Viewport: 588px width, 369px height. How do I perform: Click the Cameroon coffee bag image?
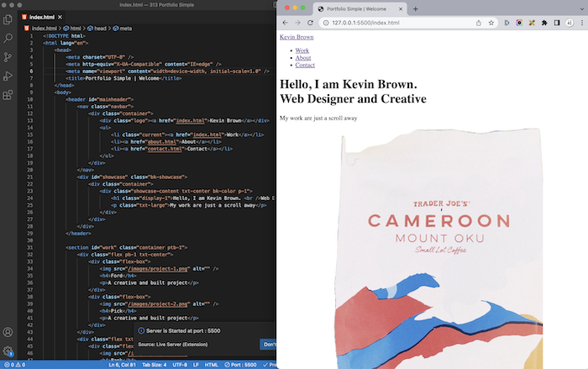pos(438,249)
